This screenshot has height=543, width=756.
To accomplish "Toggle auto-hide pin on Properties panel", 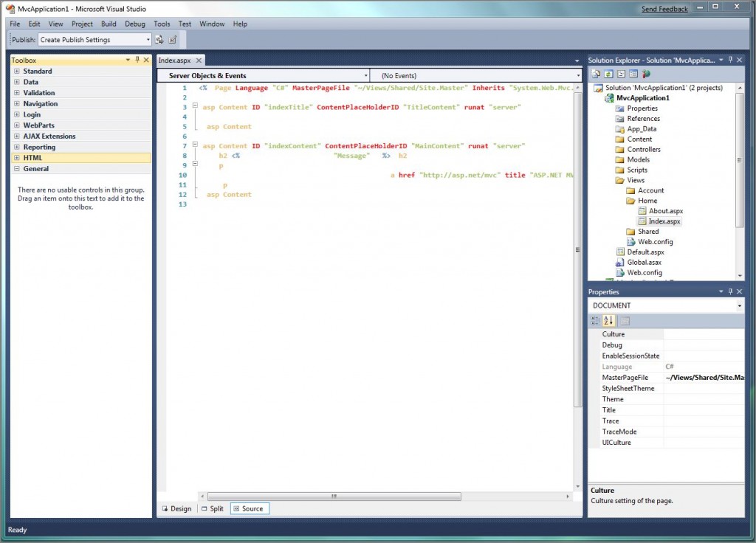I will click(x=730, y=291).
